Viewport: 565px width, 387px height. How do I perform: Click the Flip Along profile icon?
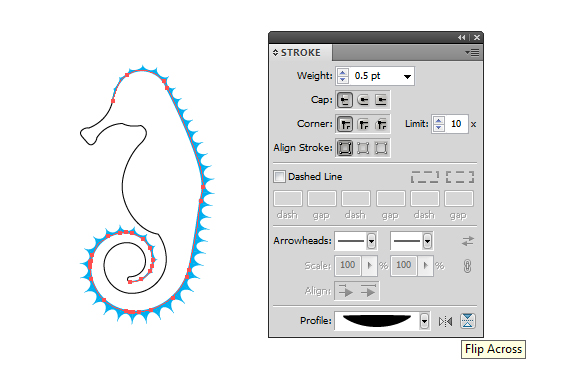pyautogui.click(x=445, y=321)
